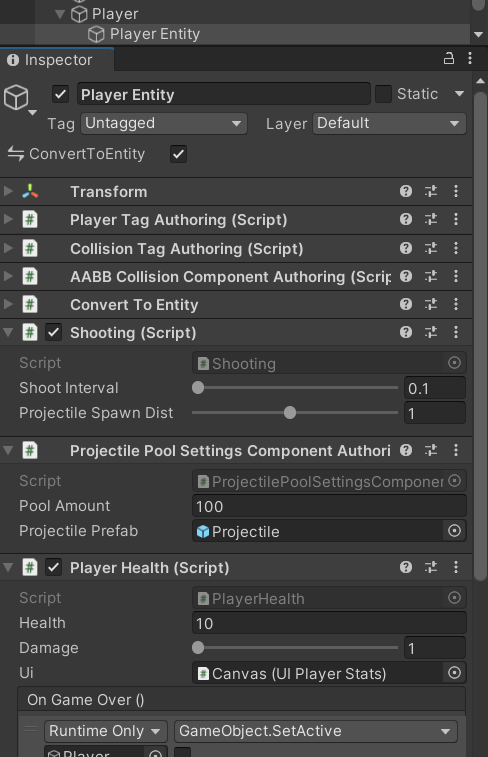Open Player Health component options menu
The image size is (488, 757).
pyautogui.click(x=456, y=567)
